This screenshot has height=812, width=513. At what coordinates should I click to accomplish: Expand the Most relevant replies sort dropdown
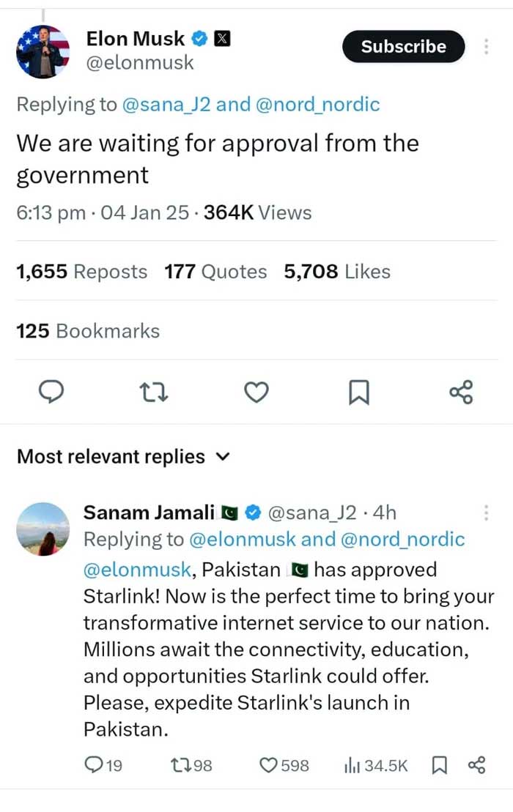224,457
